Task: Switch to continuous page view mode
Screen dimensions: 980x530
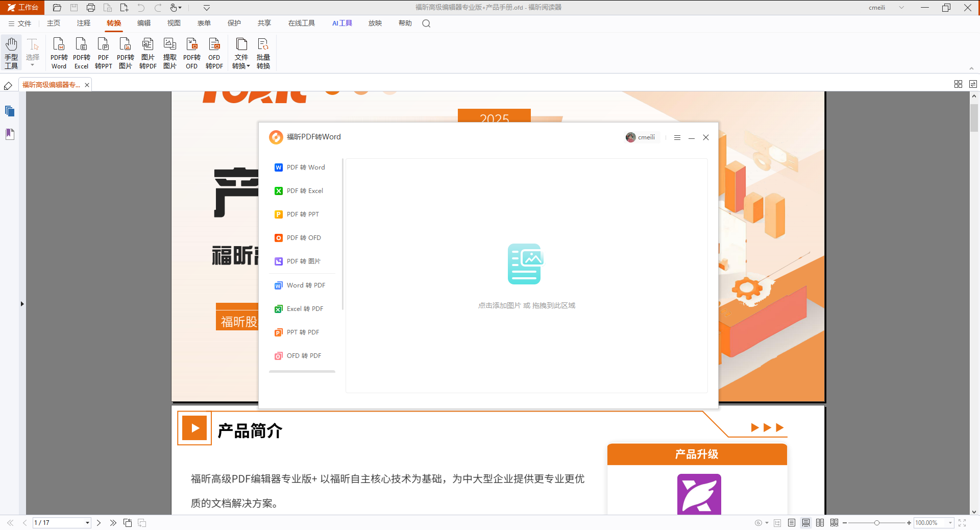Action: pyautogui.click(x=806, y=523)
